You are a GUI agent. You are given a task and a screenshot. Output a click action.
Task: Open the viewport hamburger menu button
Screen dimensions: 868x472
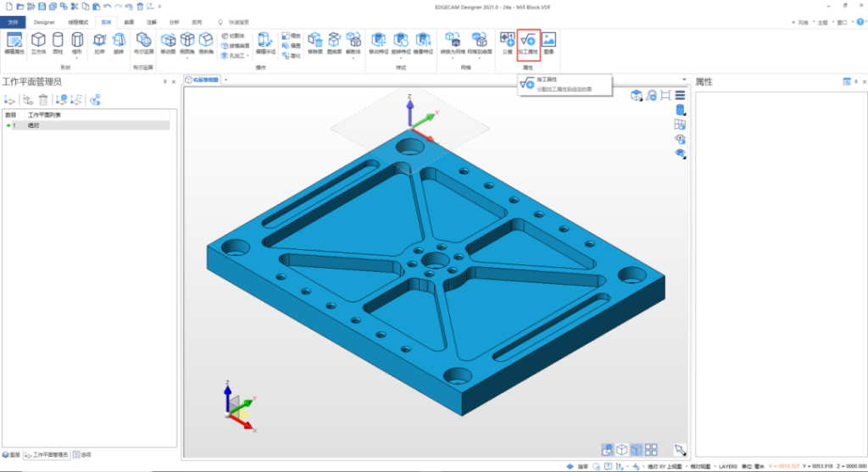pyautogui.click(x=680, y=95)
